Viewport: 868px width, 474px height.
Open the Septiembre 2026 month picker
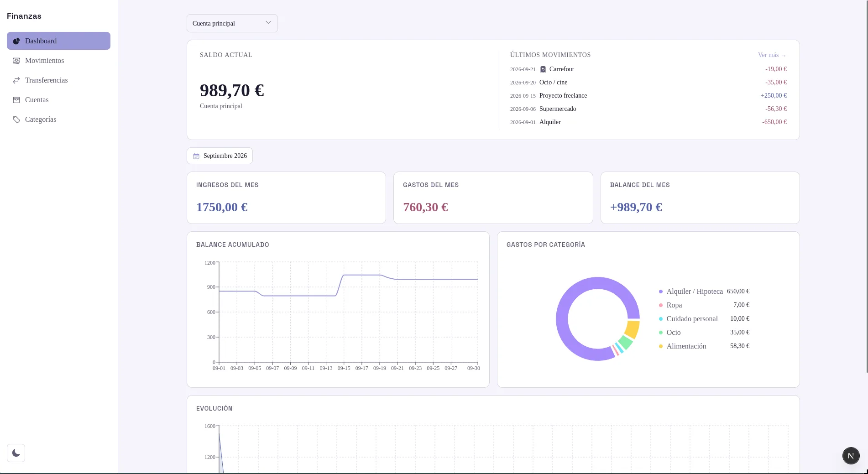(220, 156)
